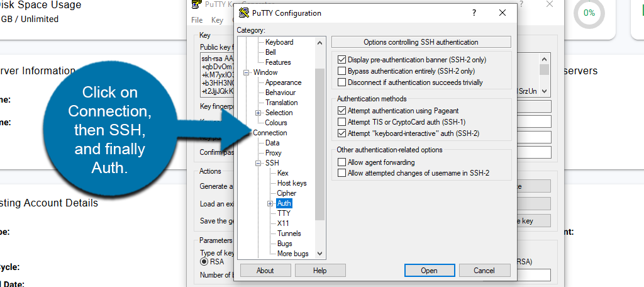Enable Bypass authentication entirely option
The width and height of the screenshot is (644, 287).
[x=342, y=71]
